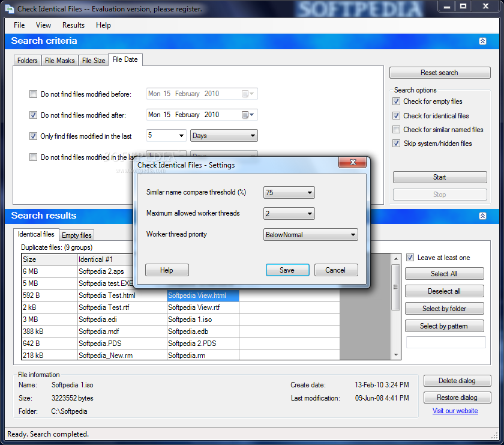
Task: Open the Days unit dropdown
Action: coord(224,136)
